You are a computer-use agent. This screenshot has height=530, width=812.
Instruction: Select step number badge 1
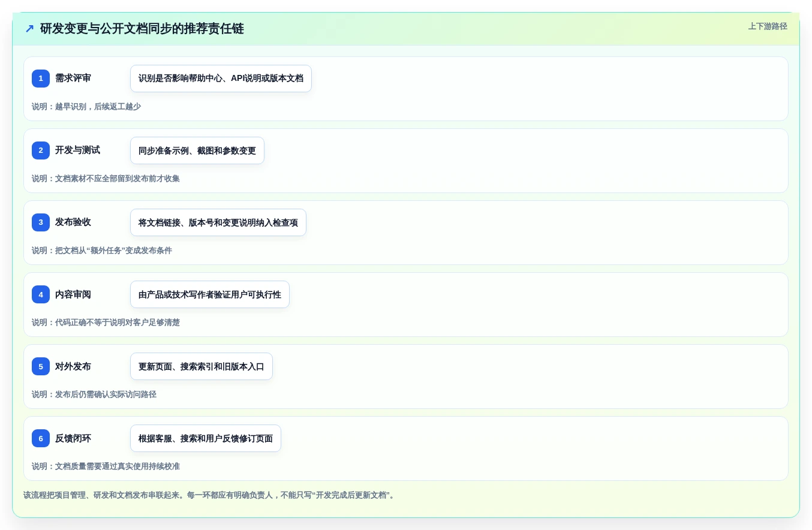[41, 79]
